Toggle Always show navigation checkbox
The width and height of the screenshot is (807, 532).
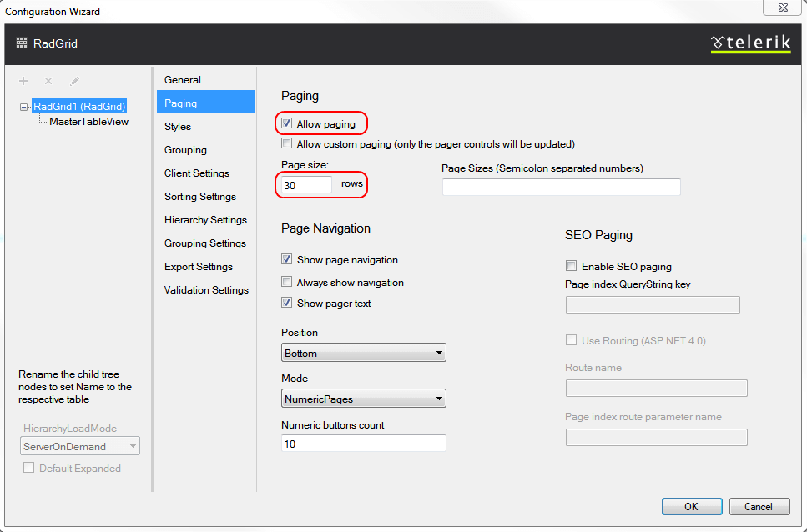287,283
